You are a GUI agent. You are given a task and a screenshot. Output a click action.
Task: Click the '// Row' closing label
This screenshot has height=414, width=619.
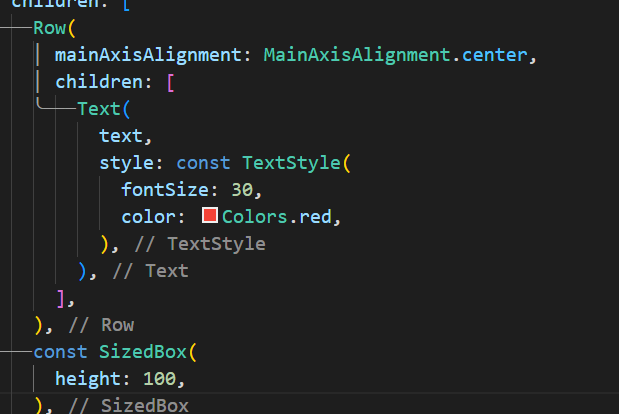(x=101, y=325)
